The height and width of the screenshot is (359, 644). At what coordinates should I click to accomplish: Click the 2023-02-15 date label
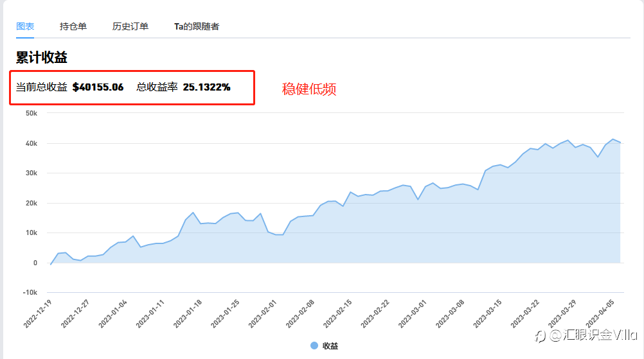pos(337,314)
